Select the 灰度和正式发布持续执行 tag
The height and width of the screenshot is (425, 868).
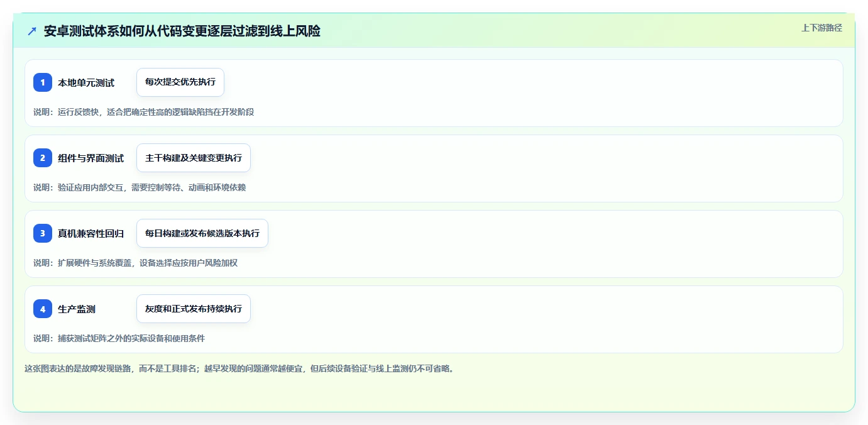194,309
